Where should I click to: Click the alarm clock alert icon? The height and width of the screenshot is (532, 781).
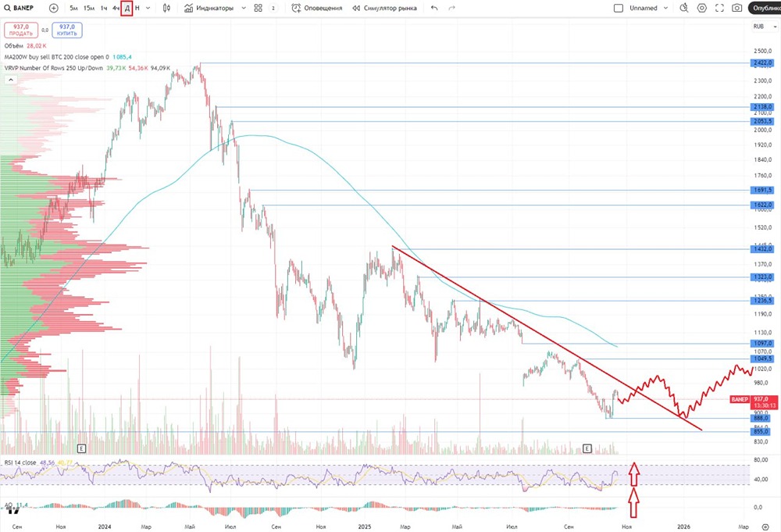tap(296, 8)
